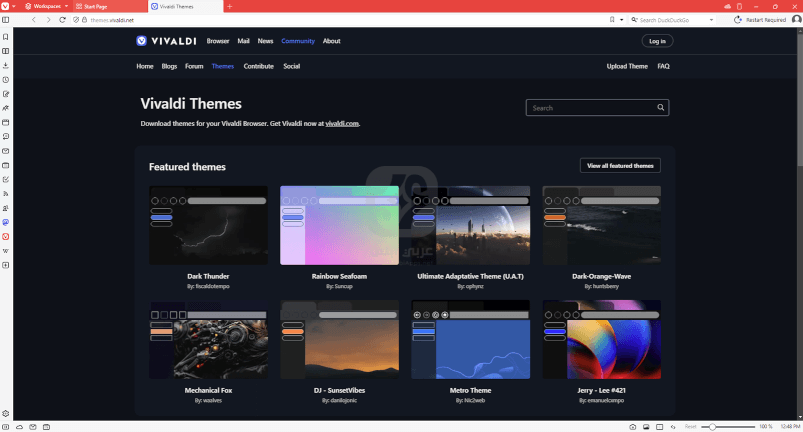This screenshot has height=432, width=803.
Task: Open the Community menu item
Action: [x=298, y=41]
